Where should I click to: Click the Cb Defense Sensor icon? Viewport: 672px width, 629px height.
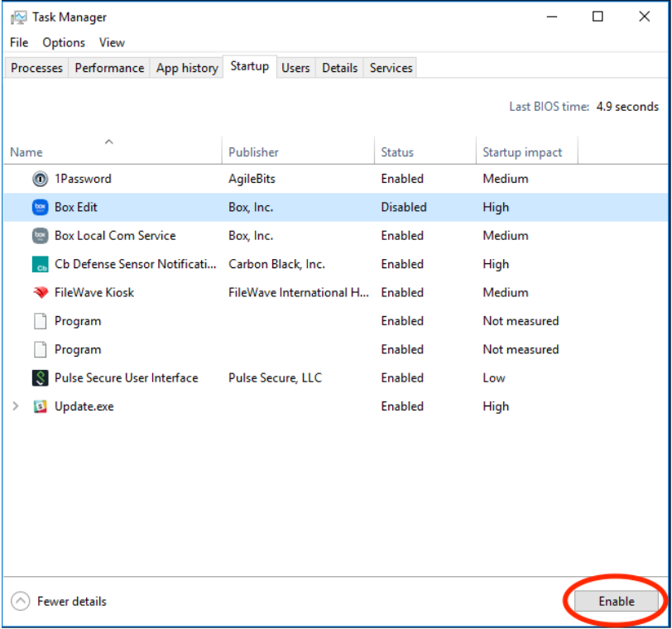tap(41, 265)
